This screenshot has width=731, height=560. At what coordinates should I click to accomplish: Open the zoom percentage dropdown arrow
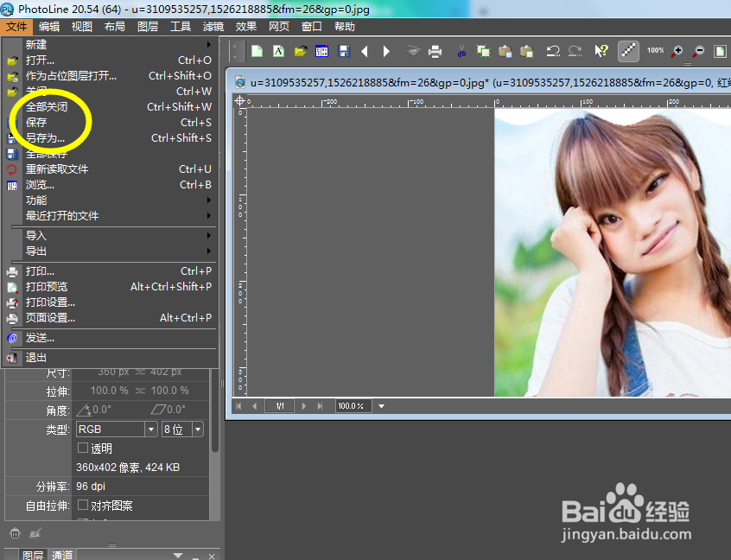click(381, 406)
